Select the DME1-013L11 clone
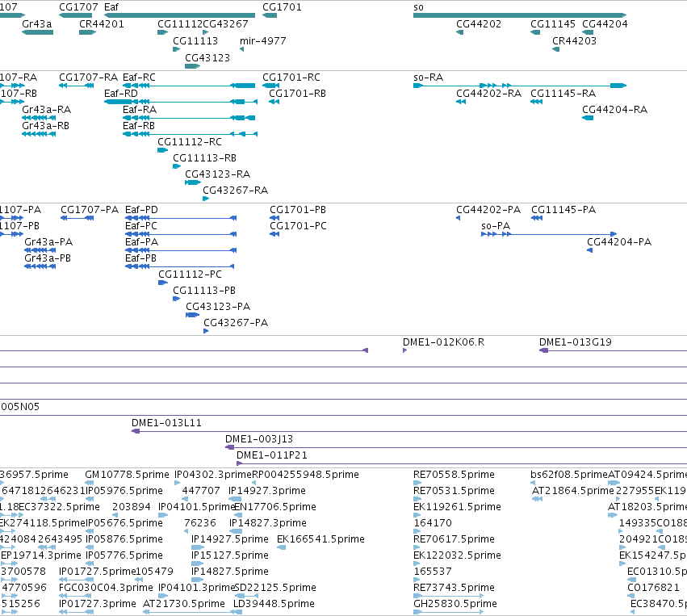Viewport: 687px width, 616px height. [409, 431]
